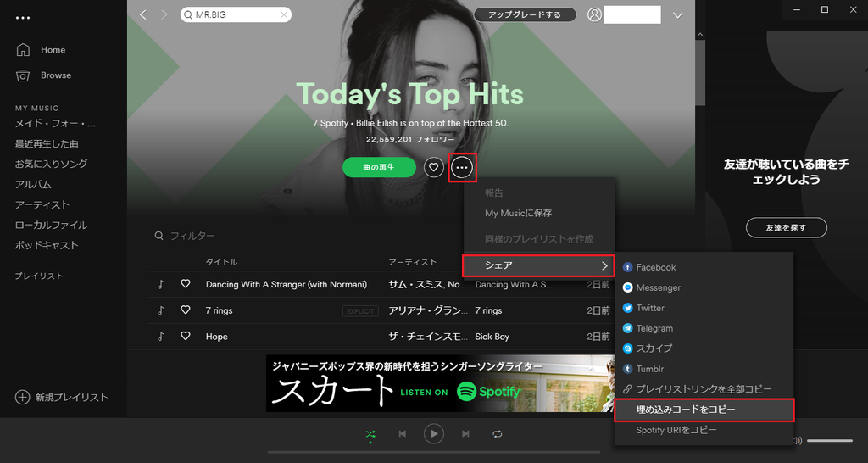The width and height of the screenshot is (868, 463).
Task: Toggle repeat mode
Action: tap(497, 434)
